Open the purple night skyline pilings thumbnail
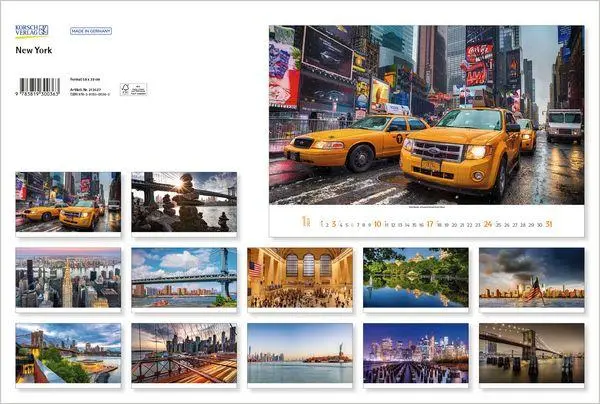This screenshot has height=404, width=600. 416,353
